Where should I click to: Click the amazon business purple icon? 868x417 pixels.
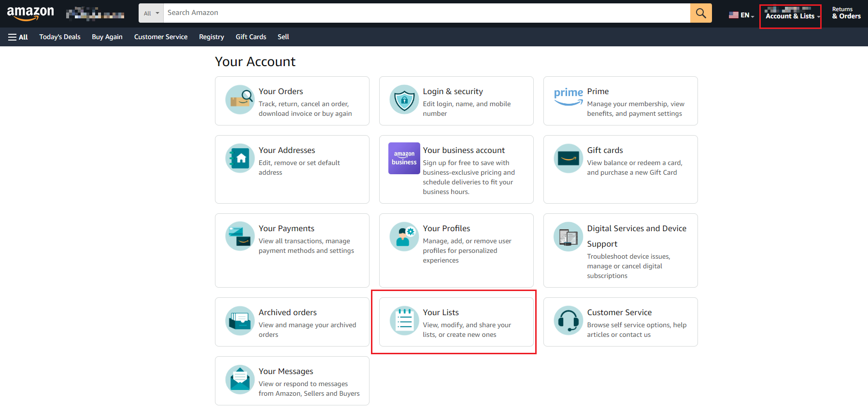[x=404, y=158]
